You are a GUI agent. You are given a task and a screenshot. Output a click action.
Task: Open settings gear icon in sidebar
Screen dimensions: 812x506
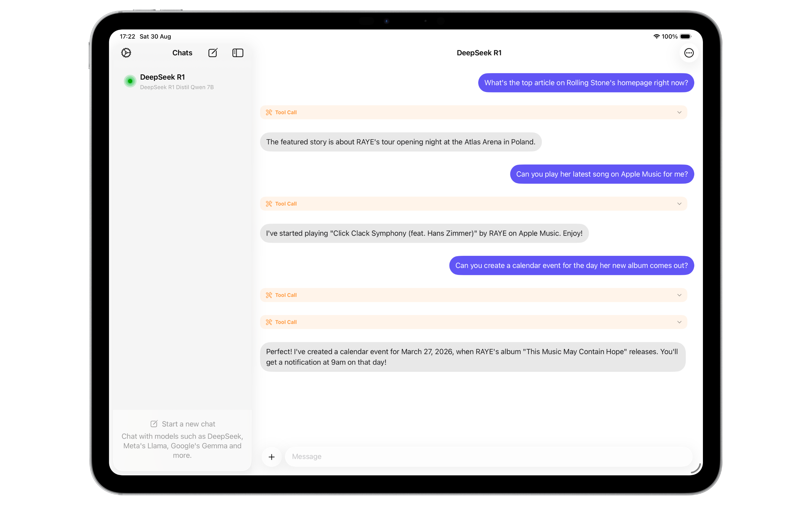point(126,53)
